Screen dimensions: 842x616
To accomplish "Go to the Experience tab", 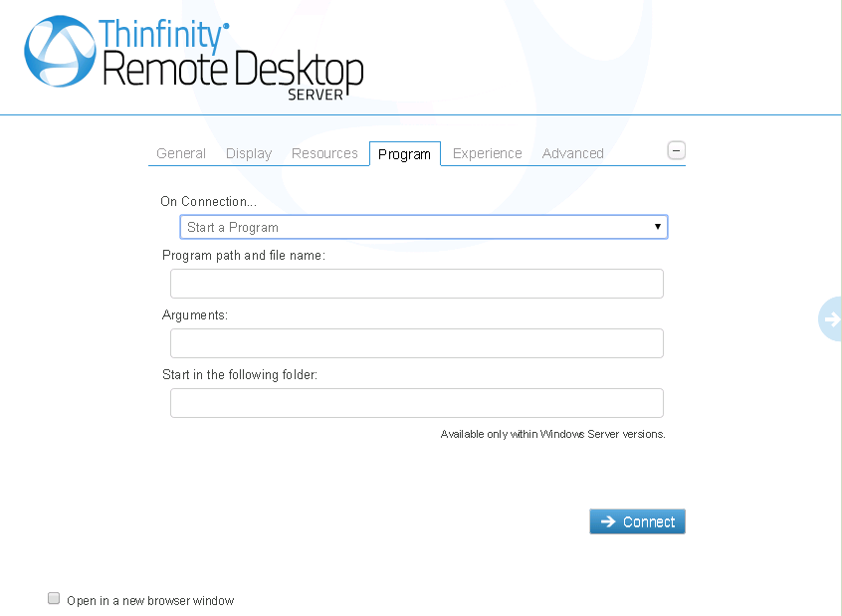I will click(x=487, y=153).
